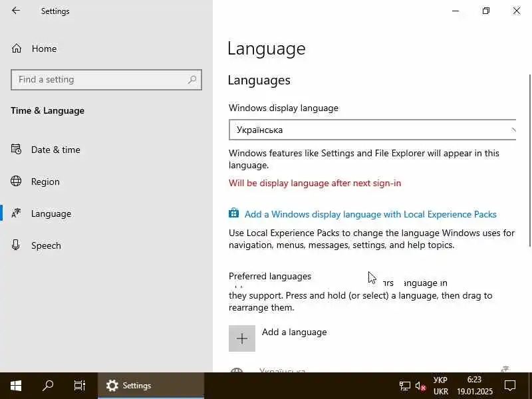532x399 pixels.
Task: Restore down the Settings window
Action: point(486,11)
